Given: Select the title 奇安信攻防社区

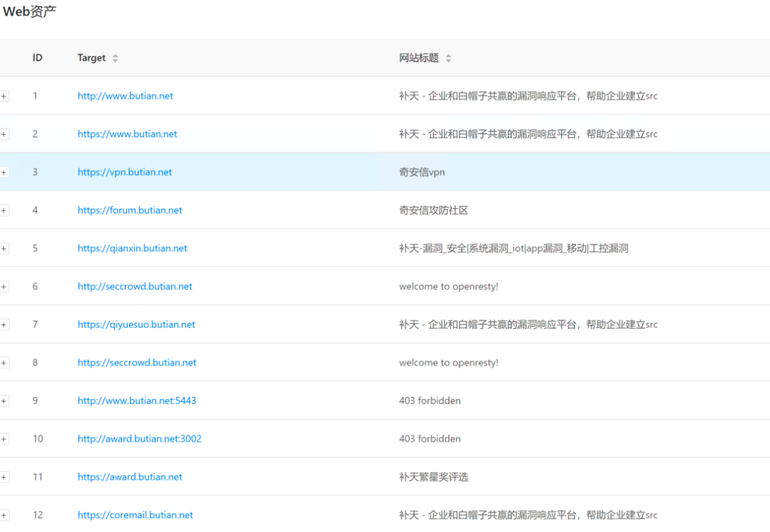Looking at the screenshot, I should coord(433,210).
